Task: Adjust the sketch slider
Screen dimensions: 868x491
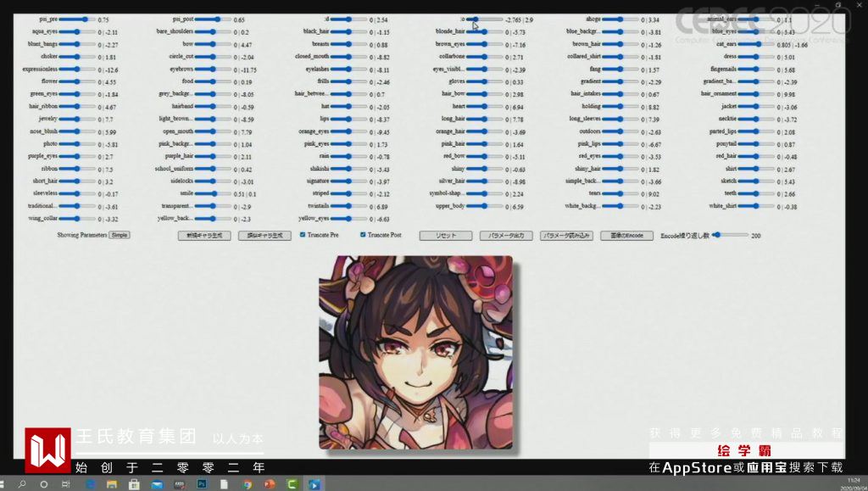Action: click(756, 181)
